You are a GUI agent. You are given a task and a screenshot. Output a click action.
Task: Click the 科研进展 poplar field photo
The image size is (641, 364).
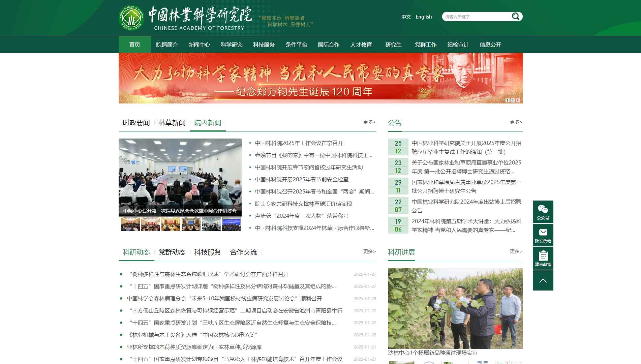click(x=455, y=308)
